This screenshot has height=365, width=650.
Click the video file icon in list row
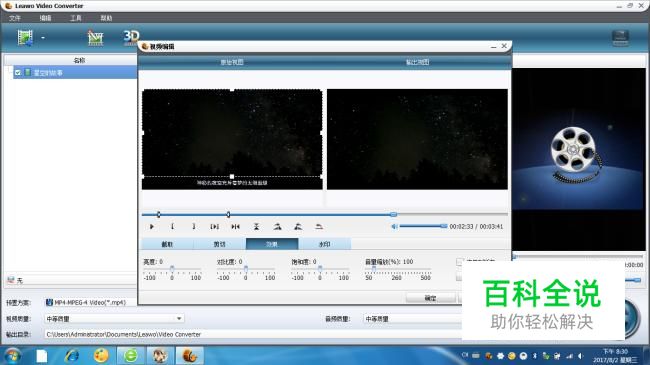(27, 73)
